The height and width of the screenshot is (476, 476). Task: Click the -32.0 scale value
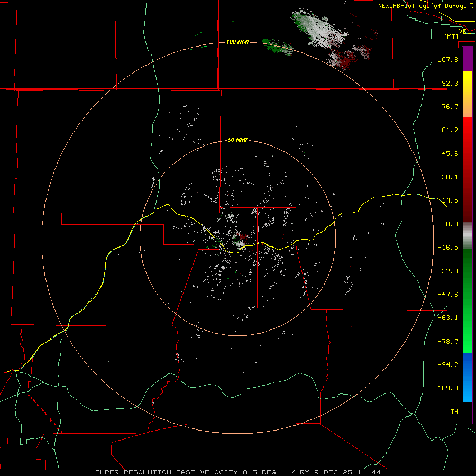448,271
